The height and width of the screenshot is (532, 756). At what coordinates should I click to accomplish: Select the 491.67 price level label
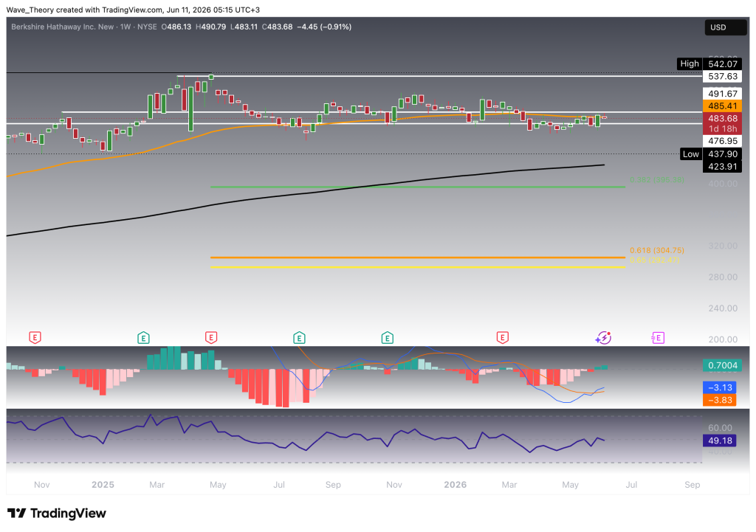pyautogui.click(x=722, y=94)
